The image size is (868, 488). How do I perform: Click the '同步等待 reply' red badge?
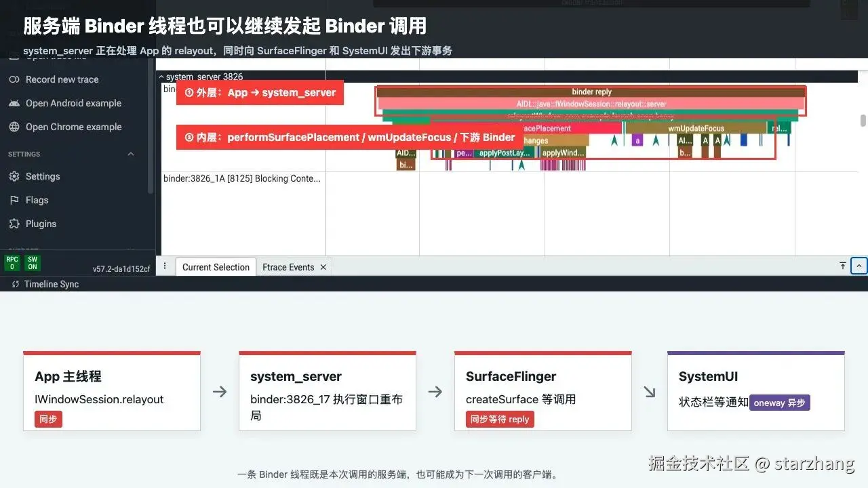coord(500,419)
